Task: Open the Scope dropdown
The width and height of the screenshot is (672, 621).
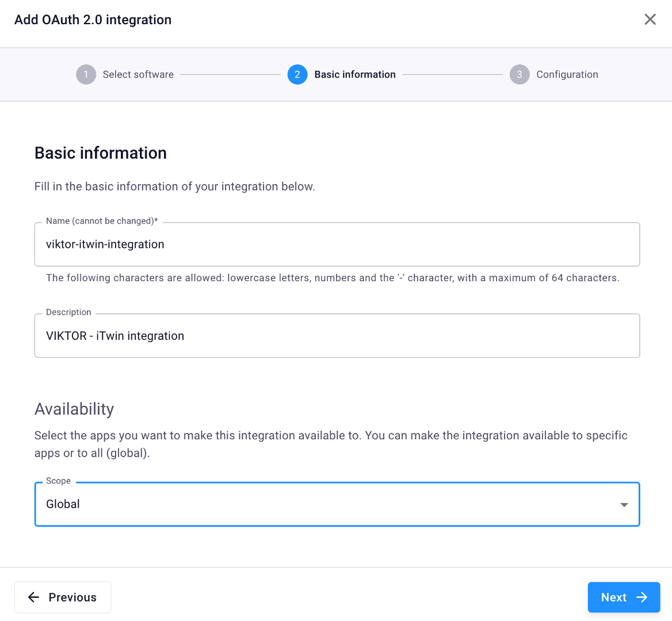Action: coord(337,504)
